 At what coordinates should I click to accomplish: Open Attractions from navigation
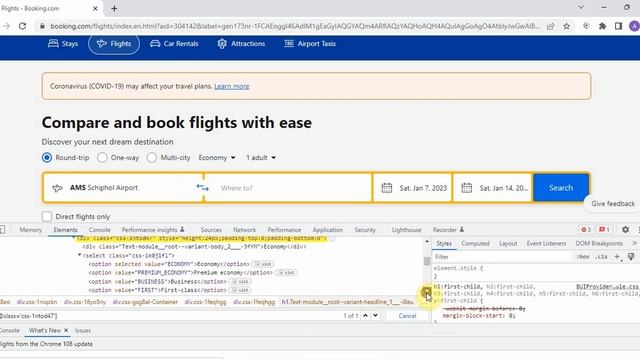(241, 43)
